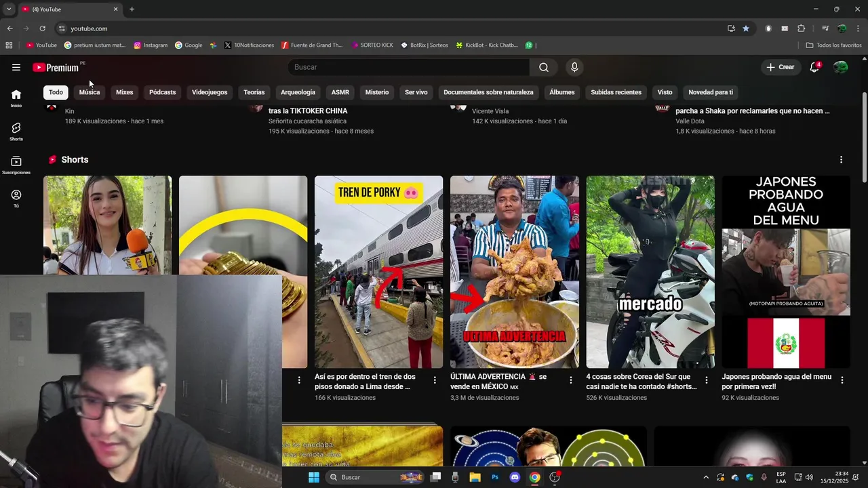Open Shorts in the sidebar
The width and height of the screenshot is (868, 488).
pos(16,131)
